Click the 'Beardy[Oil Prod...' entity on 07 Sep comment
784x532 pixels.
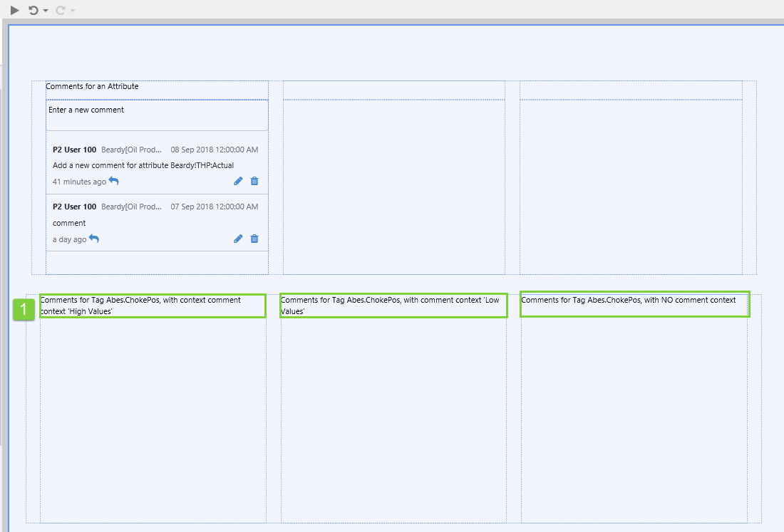click(x=131, y=207)
